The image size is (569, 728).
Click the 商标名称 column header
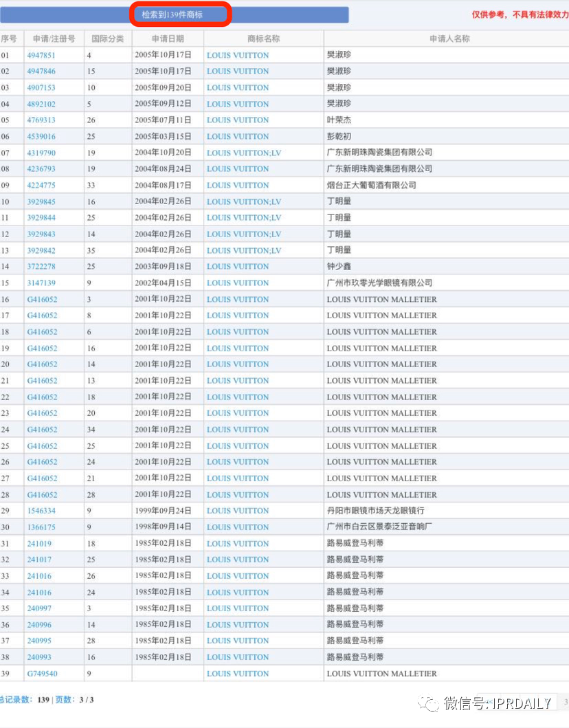264,38
